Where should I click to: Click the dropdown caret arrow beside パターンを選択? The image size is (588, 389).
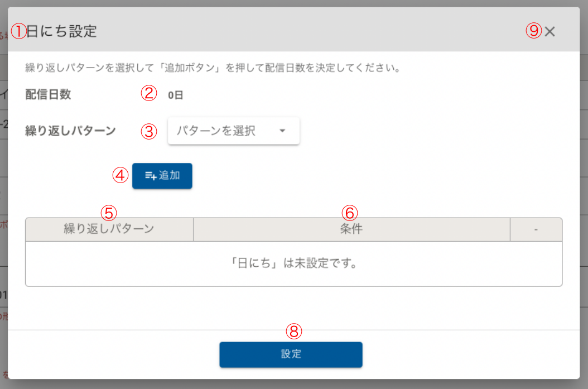click(x=282, y=131)
